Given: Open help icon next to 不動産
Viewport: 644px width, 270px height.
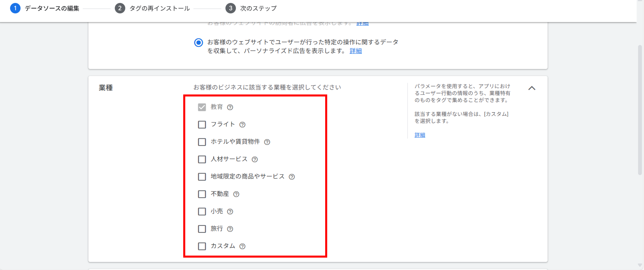Looking at the screenshot, I should click(236, 194).
